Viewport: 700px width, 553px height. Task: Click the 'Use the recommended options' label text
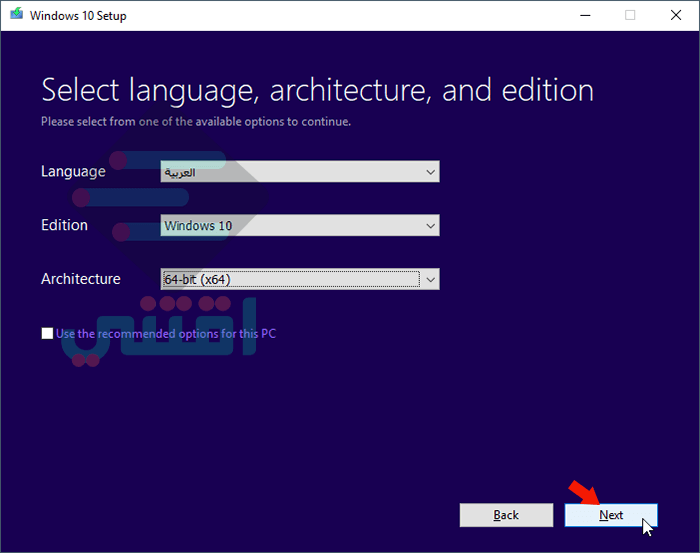[166, 333]
